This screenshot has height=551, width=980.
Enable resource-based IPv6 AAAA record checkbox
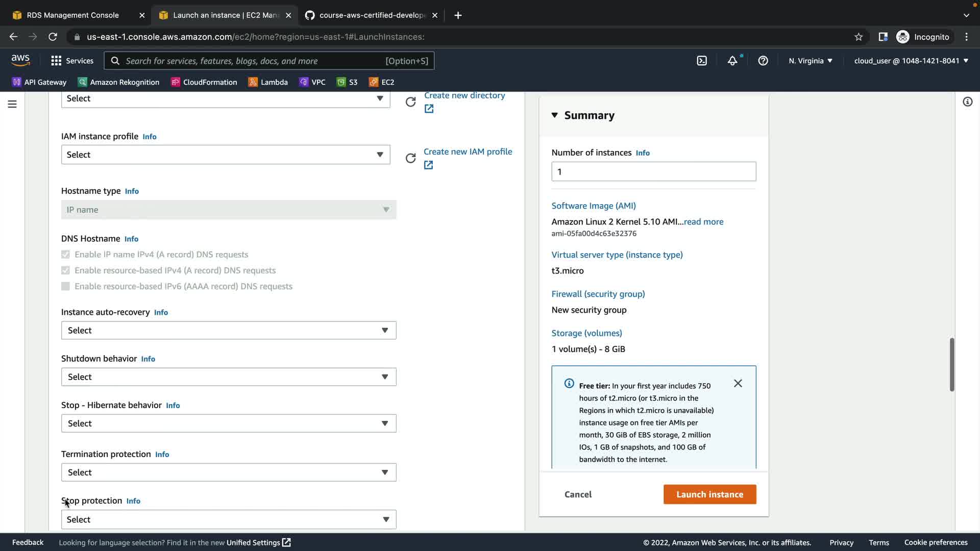65,286
